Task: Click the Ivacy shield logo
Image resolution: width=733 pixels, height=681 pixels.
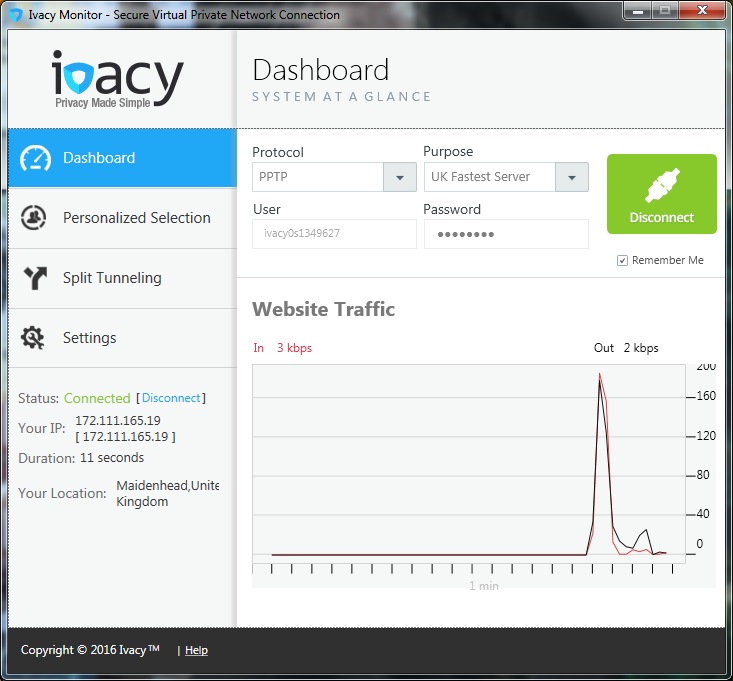Action: click(x=78, y=78)
